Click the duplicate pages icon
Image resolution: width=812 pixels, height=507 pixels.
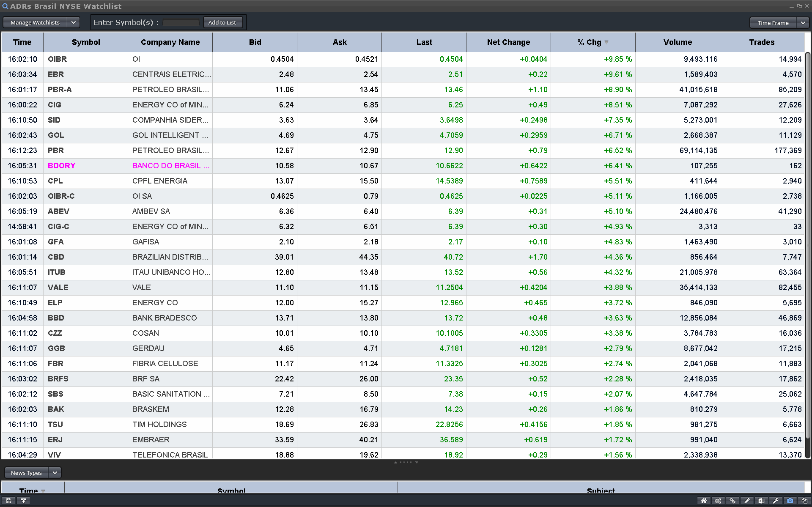click(804, 501)
